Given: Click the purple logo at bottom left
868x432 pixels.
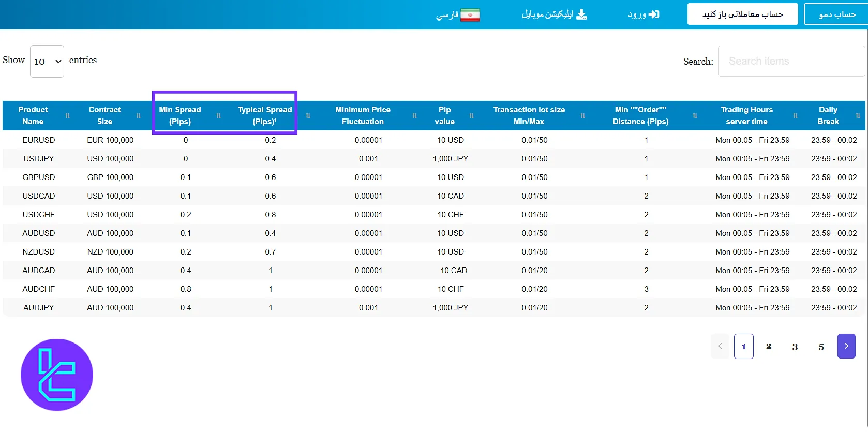Looking at the screenshot, I should [x=57, y=375].
